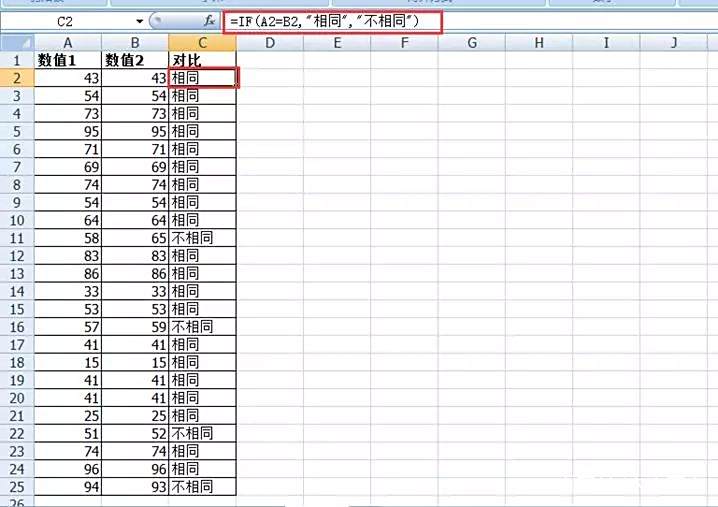
Task: Click the fx Insert Function icon
Action: pyautogui.click(x=209, y=21)
